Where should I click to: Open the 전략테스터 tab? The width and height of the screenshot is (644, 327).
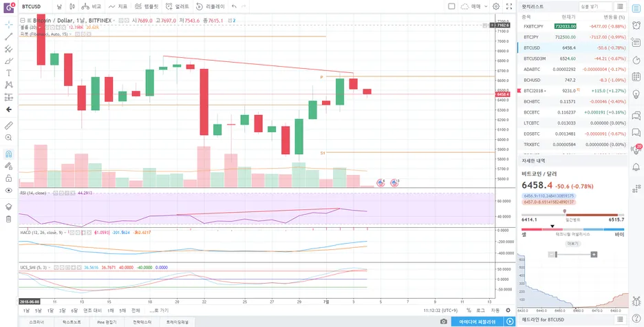[x=142, y=321]
